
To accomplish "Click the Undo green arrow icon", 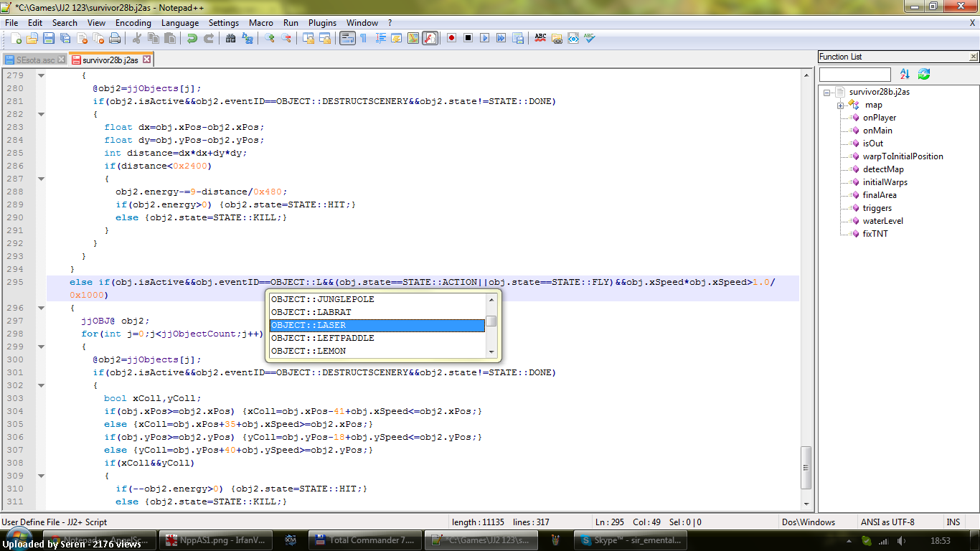I will pyautogui.click(x=192, y=38).
